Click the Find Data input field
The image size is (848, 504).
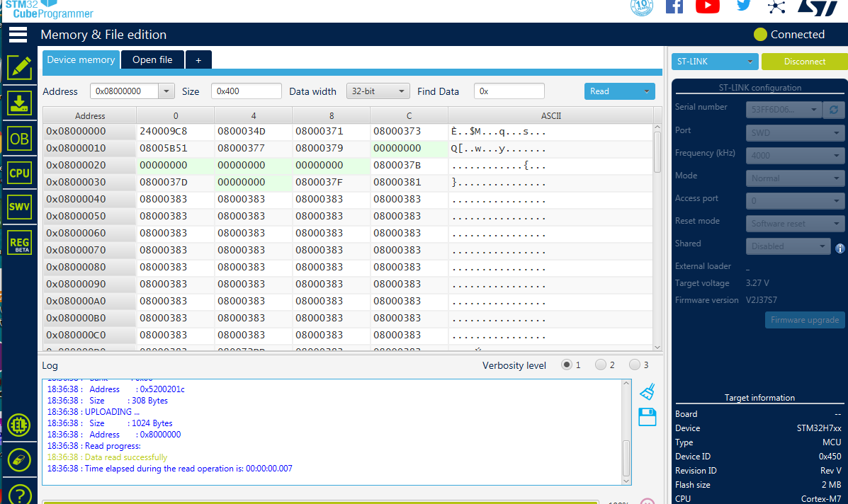[x=509, y=91]
